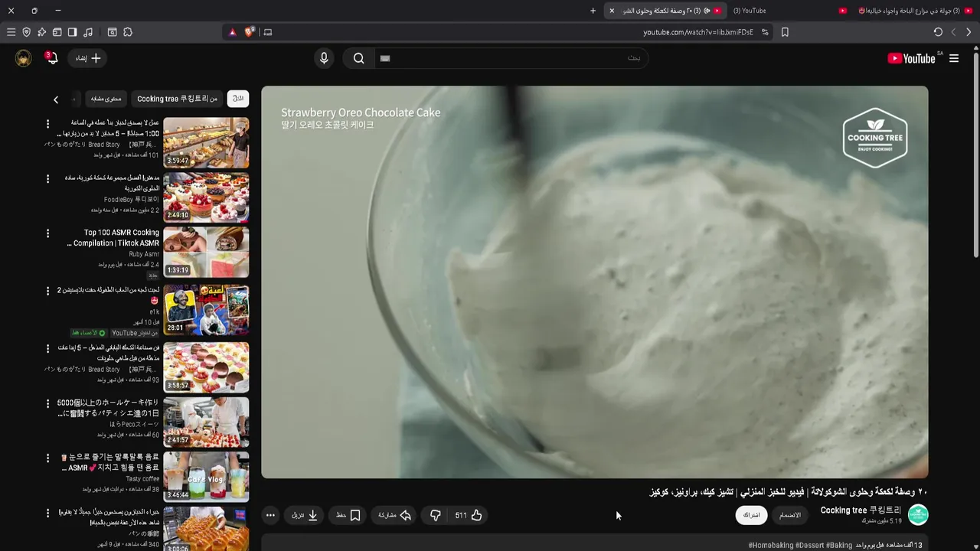Viewport: 980px width, 551px height.
Task: Open the Cooking tree 쿠킹트리 channel name link
Action: (x=861, y=510)
